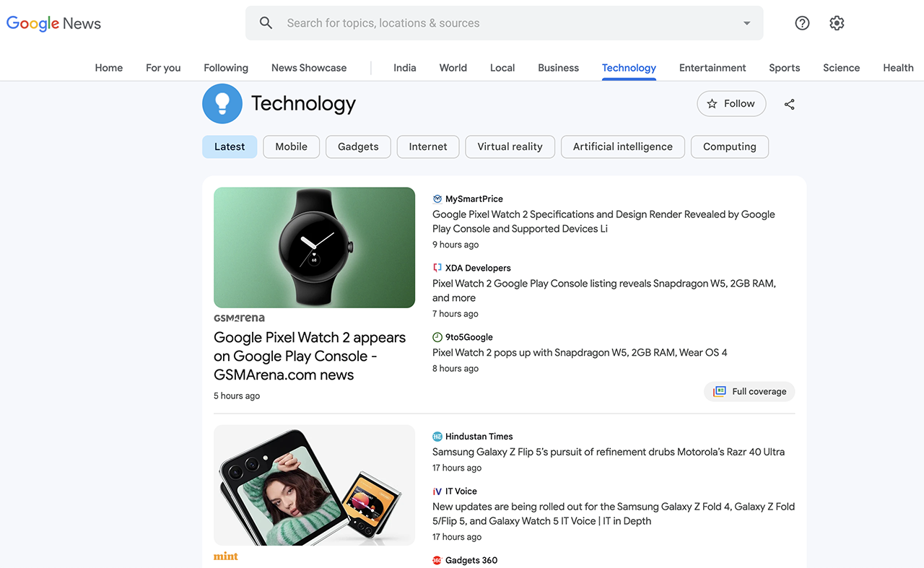
Task: Switch to the Science tab
Action: (x=841, y=68)
